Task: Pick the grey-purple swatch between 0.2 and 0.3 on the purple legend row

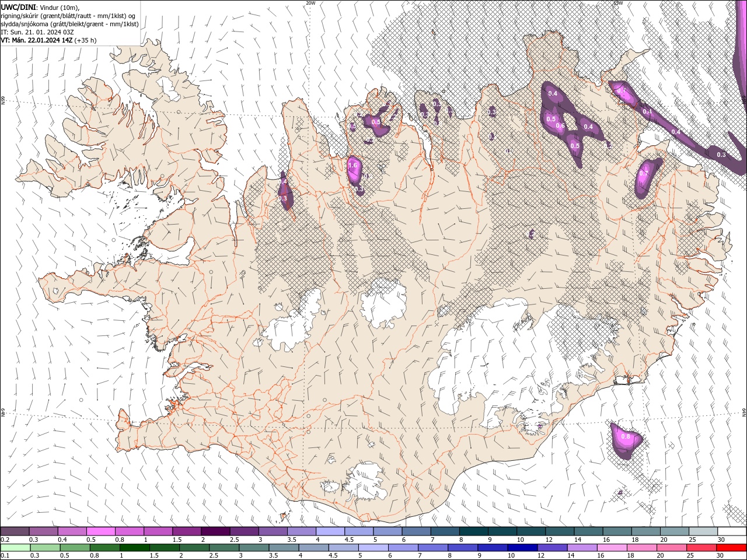Action: click(x=15, y=531)
